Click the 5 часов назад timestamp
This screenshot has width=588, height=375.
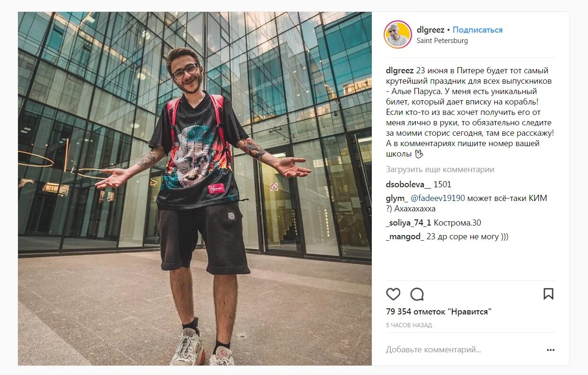pyautogui.click(x=409, y=325)
